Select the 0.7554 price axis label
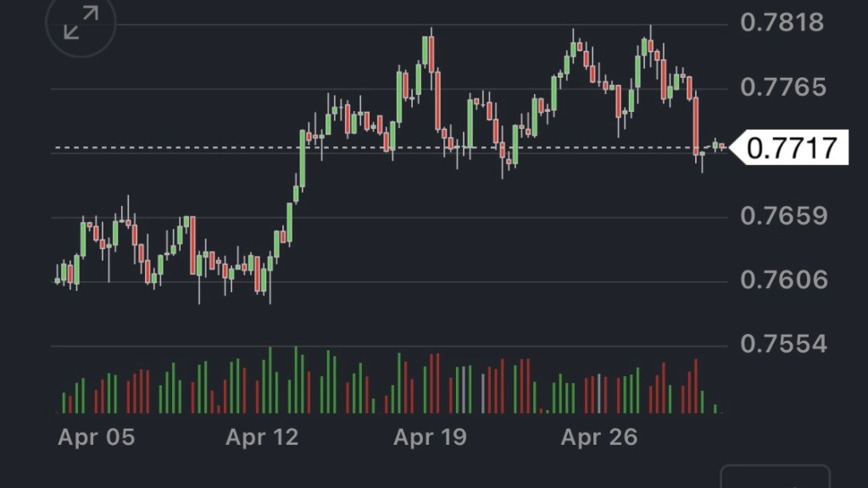This screenshot has height=488, width=868. [x=782, y=345]
